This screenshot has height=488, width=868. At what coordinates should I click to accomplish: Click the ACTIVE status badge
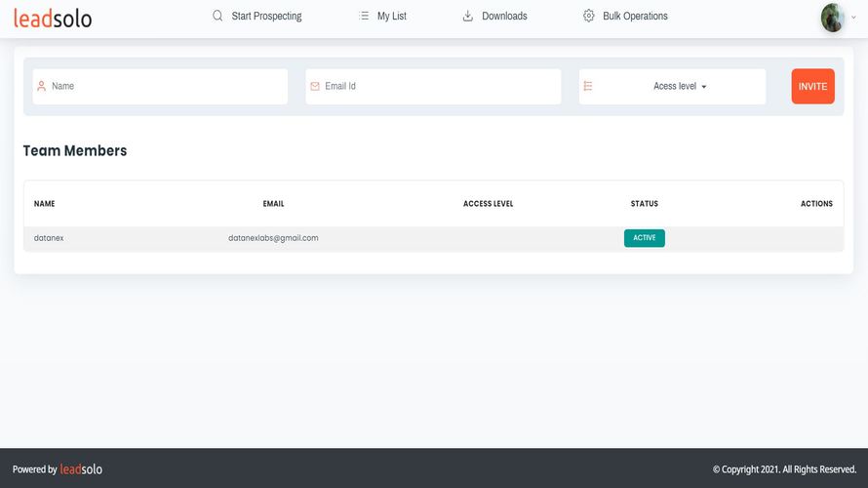[x=645, y=238]
